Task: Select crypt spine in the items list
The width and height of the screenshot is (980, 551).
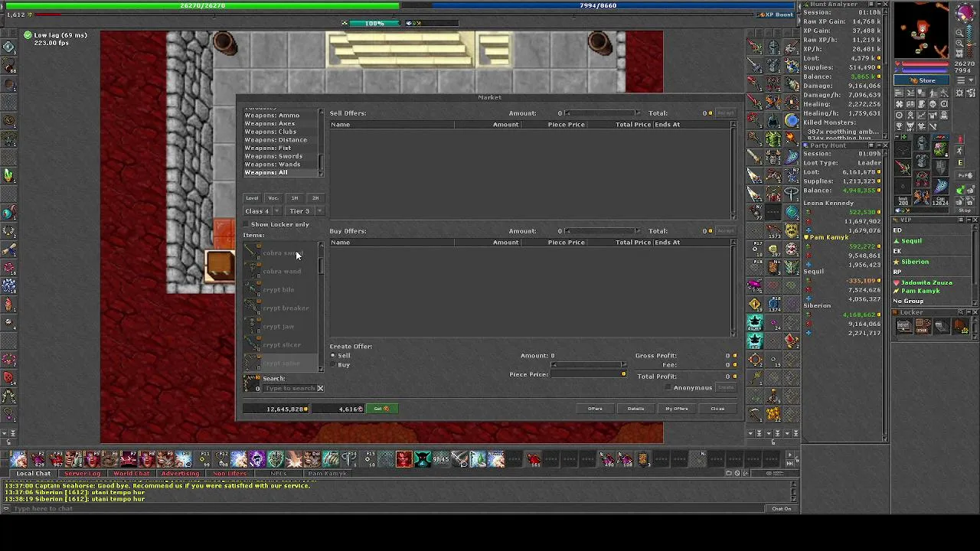Action: pos(280,363)
